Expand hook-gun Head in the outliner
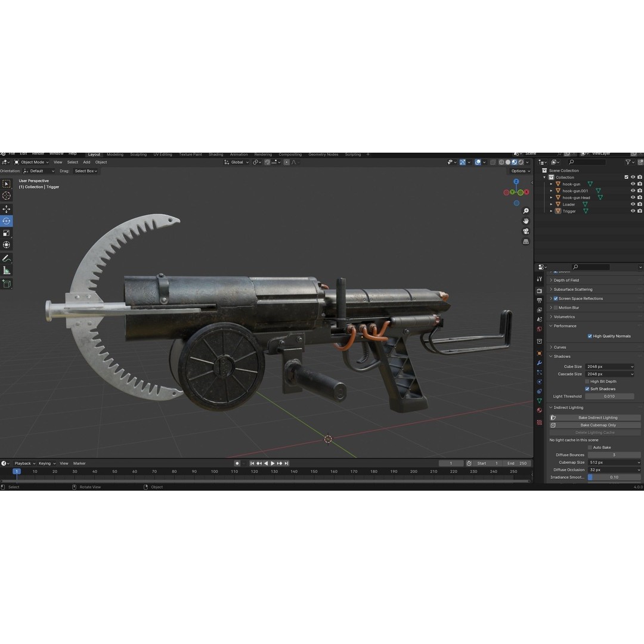 552,197
